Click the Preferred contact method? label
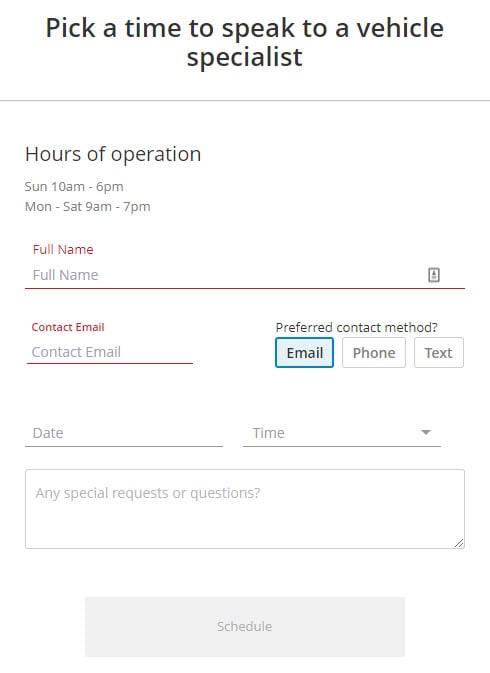The height and width of the screenshot is (673, 490). (x=357, y=327)
